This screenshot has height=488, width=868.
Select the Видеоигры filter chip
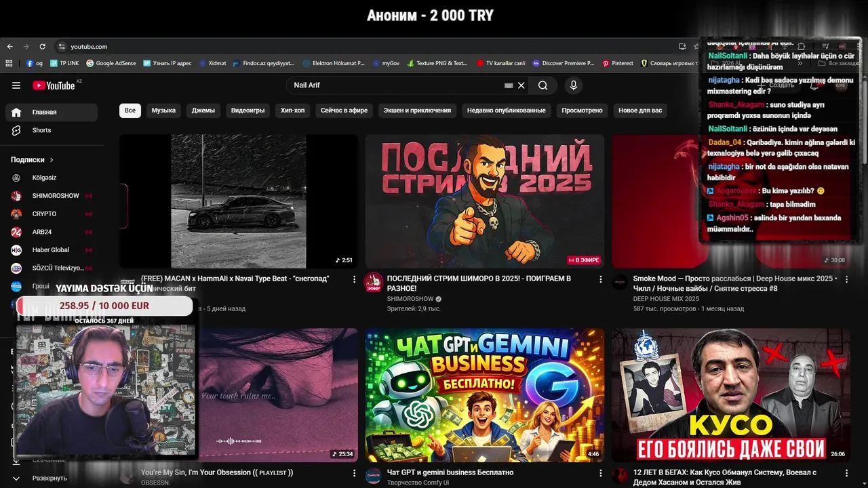(248, 110)
